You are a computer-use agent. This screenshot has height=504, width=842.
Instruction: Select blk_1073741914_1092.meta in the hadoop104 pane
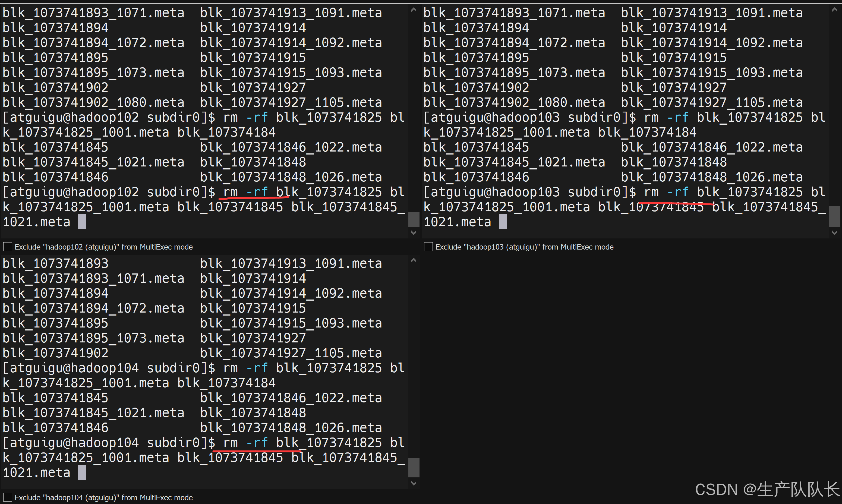coord(291,294)
